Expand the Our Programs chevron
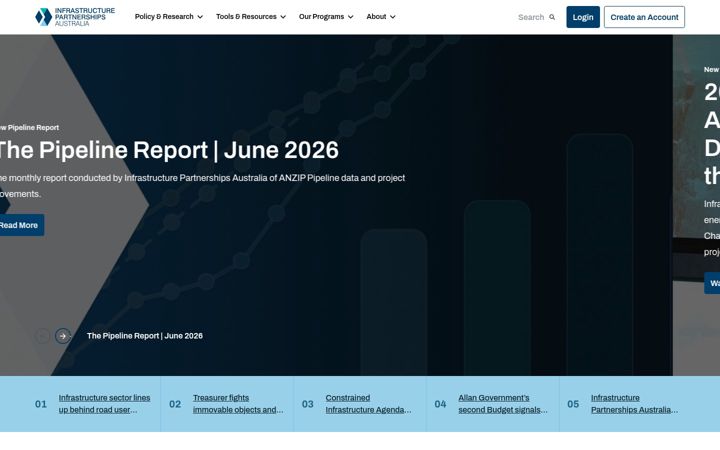 pyautogui.click(x=351, y=17)
